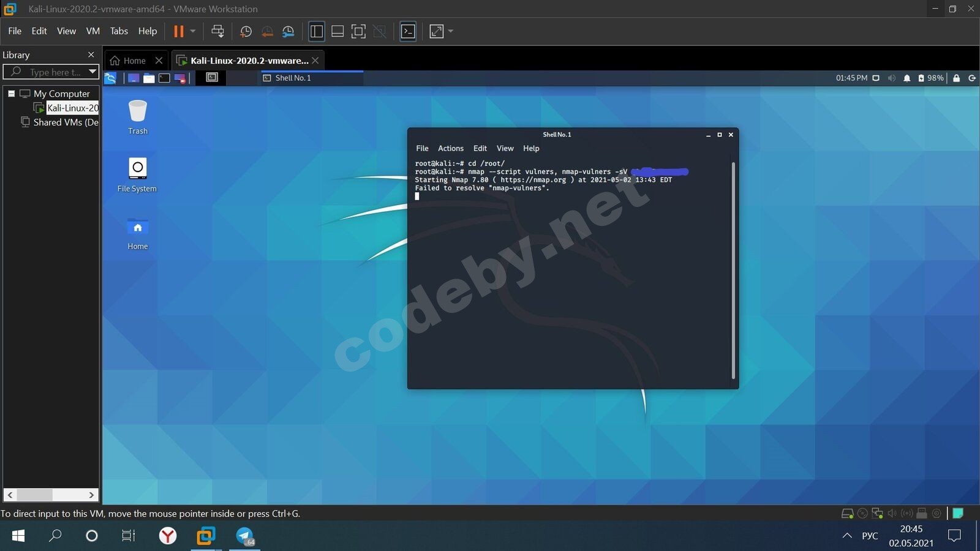This screenshot has width=980, height=551.
Task: Click the Kali log out icon
Action: coord(972,78)
